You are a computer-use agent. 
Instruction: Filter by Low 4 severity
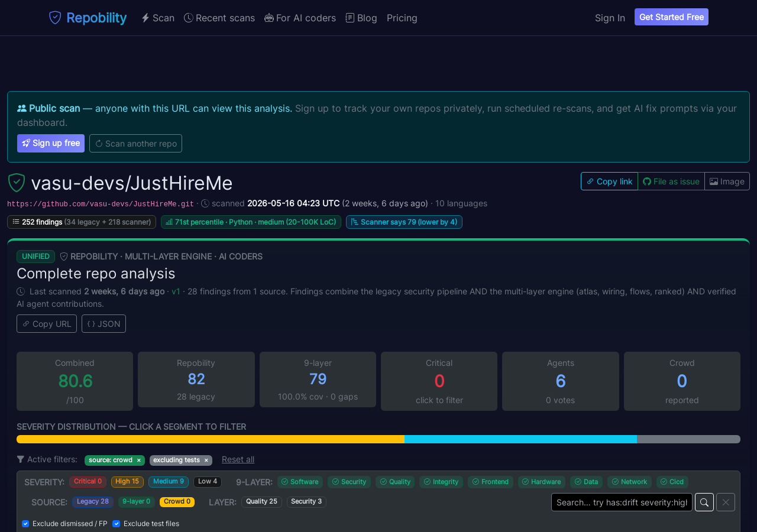[x=208, y=482]
